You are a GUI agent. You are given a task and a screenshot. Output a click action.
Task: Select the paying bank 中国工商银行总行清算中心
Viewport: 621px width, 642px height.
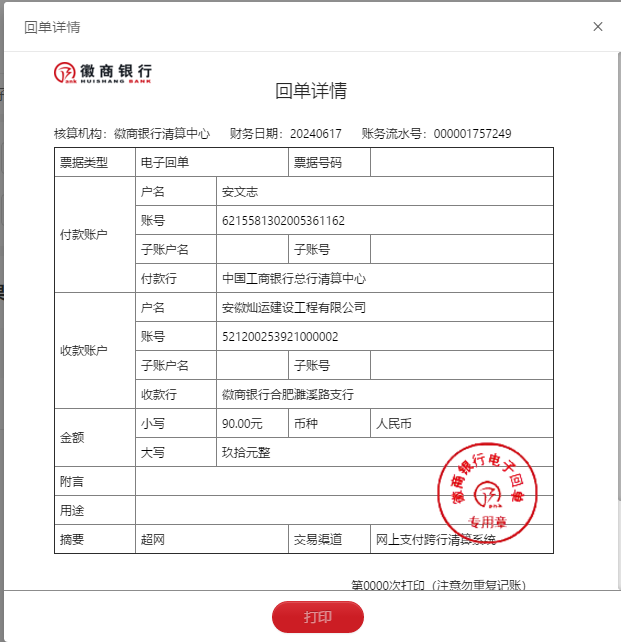click(293, 279)
